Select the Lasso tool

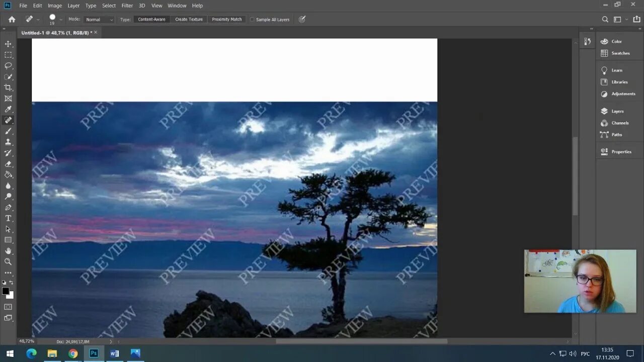pyautogui.click(x=8, y=66)
